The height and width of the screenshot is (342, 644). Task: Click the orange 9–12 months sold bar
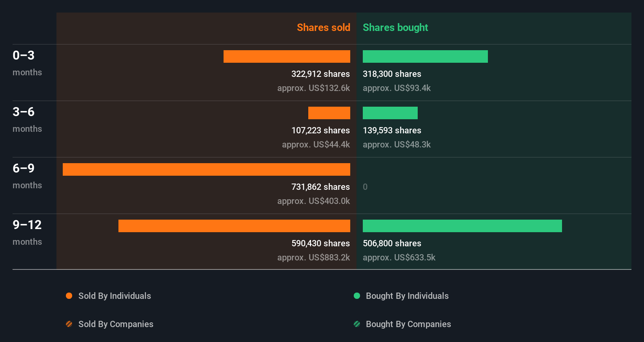point(234,226)
